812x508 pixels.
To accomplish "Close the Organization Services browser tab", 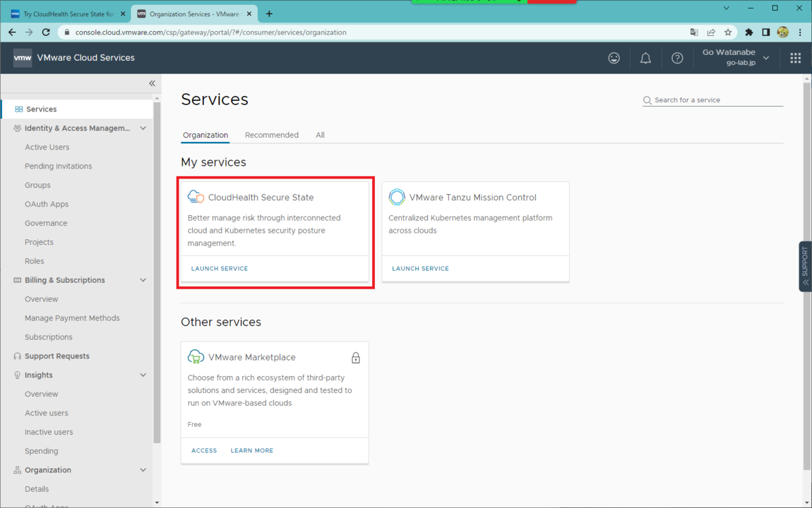I will click(x=248, y=14).
